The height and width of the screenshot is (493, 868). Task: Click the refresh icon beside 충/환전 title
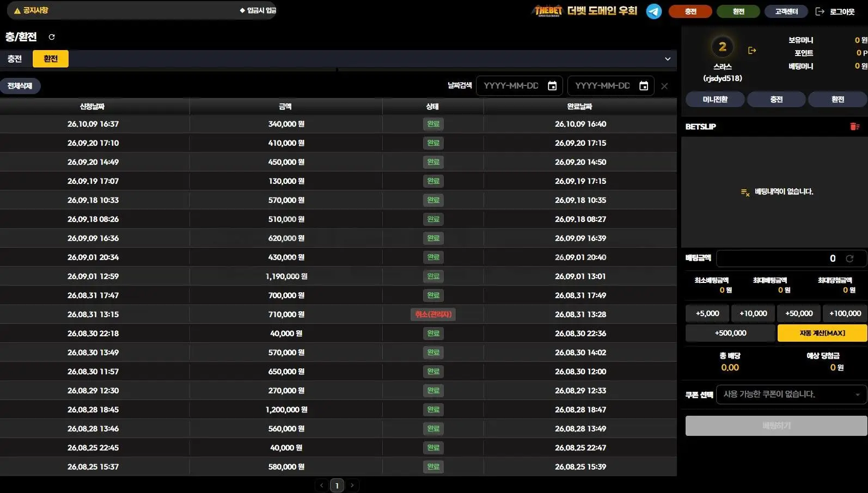point(52,37)
